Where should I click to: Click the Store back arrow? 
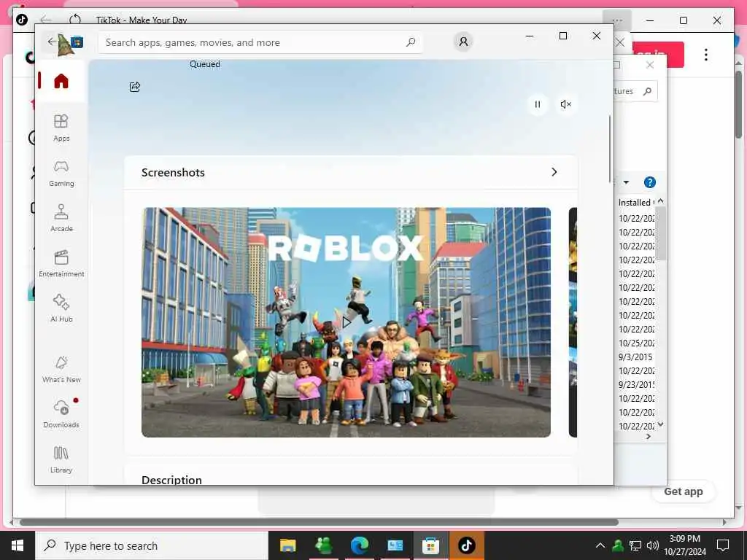[52, 42]
